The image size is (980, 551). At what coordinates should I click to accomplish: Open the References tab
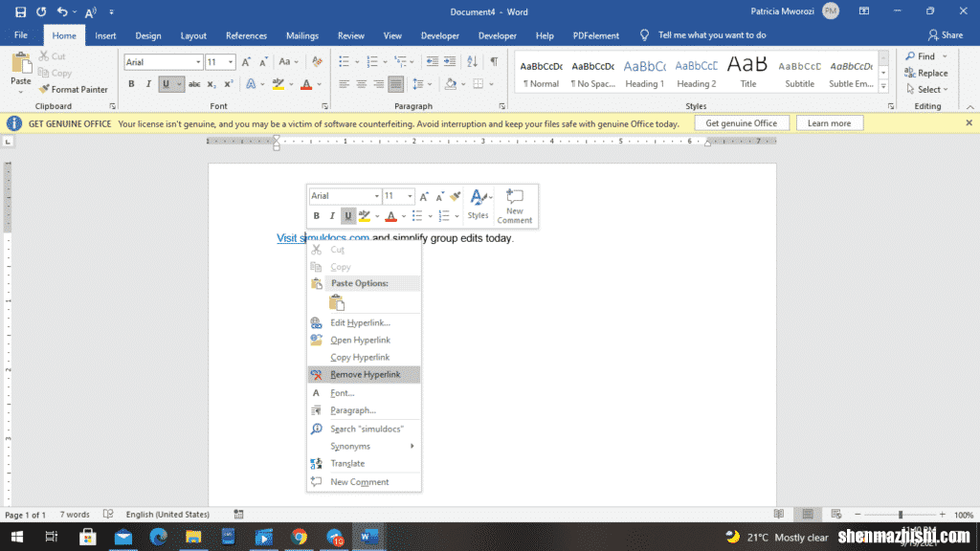tap(246, 35)
